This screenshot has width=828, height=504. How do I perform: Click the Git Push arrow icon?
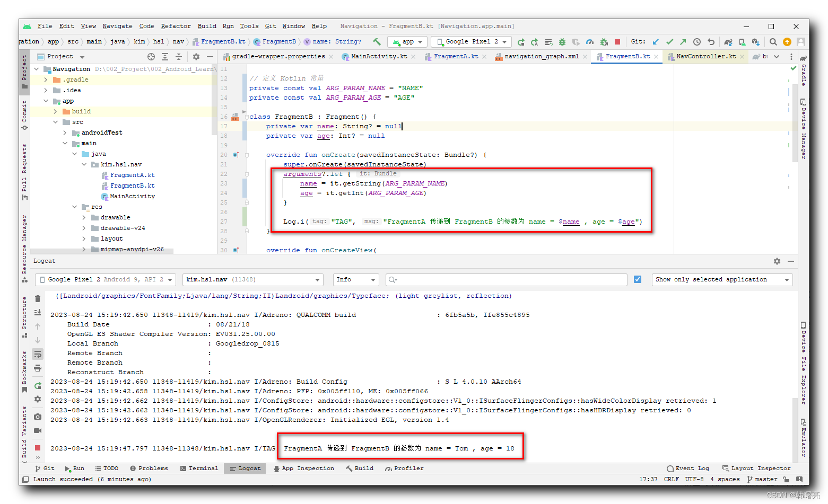tap(683, 42)
